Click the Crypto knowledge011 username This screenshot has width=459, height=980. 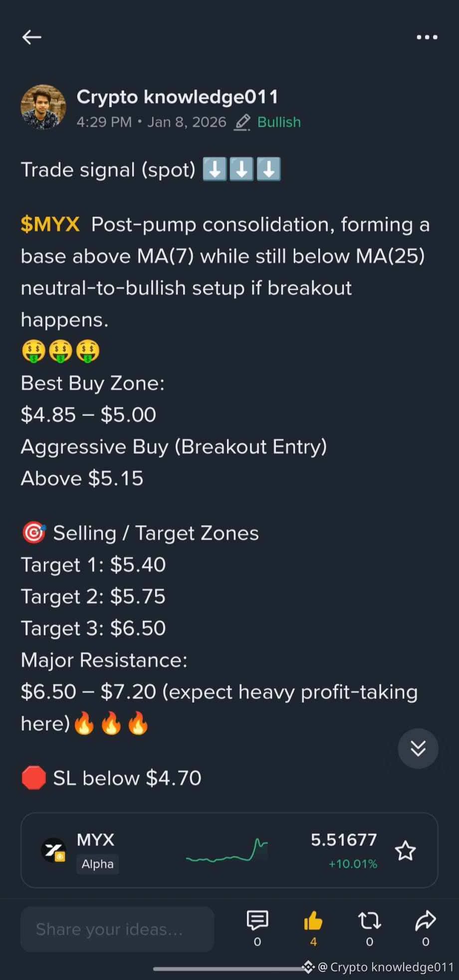pos(177,97)
